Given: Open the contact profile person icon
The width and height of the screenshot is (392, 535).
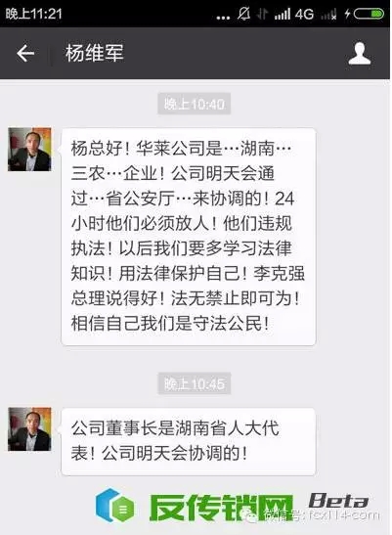Looking at the screenshot, I should click(359, 54).
